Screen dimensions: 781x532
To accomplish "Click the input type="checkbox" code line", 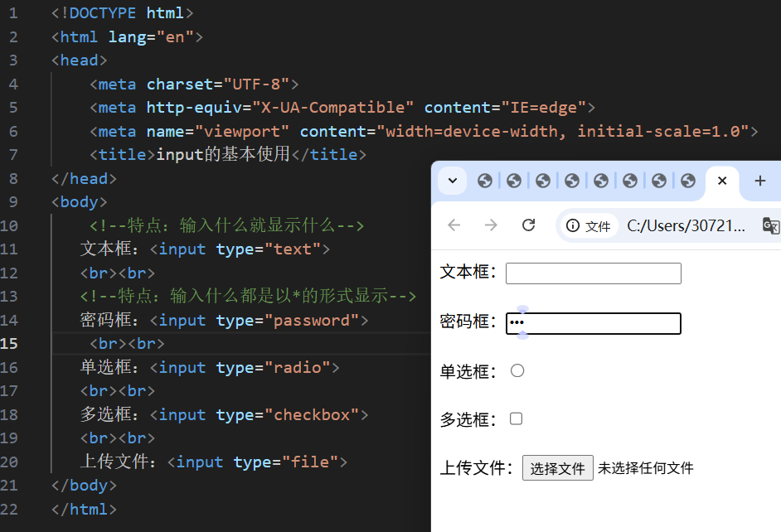I will click(224, 414).
